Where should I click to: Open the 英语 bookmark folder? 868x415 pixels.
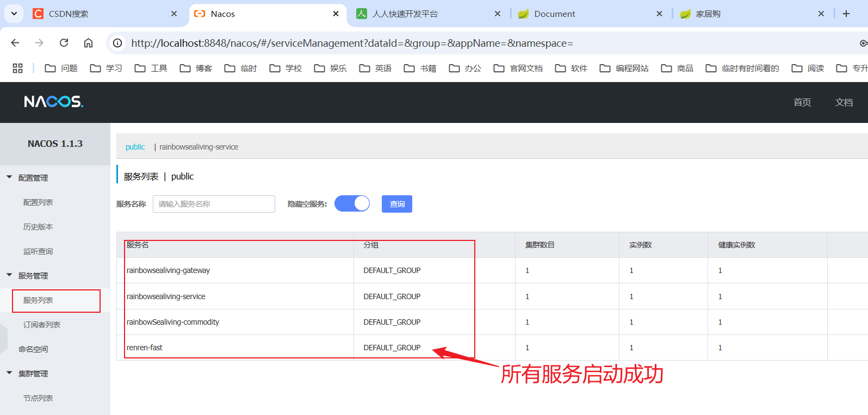pos(375,68)
